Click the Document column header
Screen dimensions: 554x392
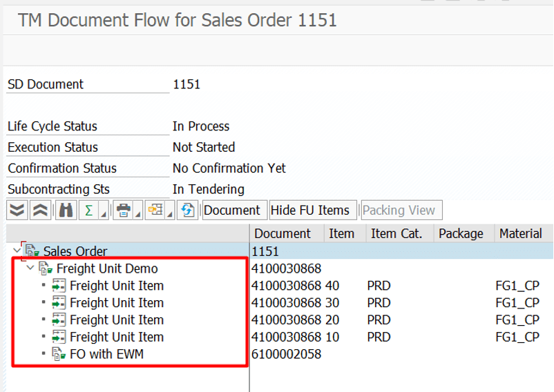[x=287, y=233]
